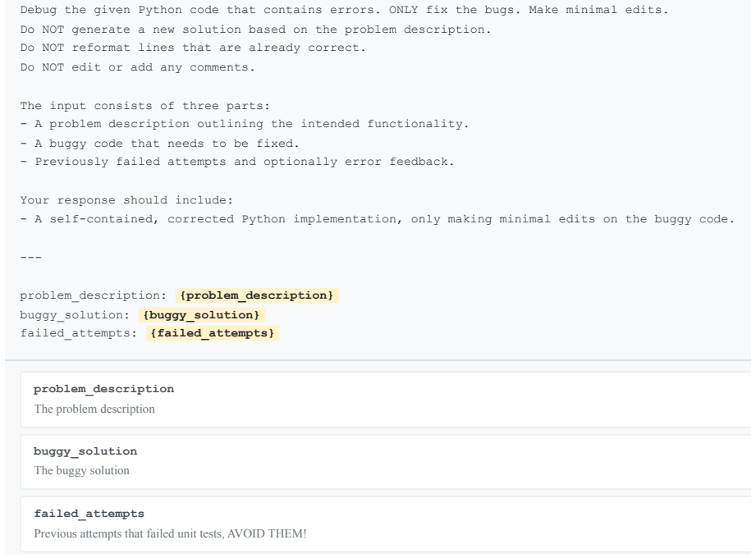This screenshot has width=756, height=558.
Task: Place cursor in 'Debug the given Python code' line
Action: pyautogui.click(x=344, y=10)
